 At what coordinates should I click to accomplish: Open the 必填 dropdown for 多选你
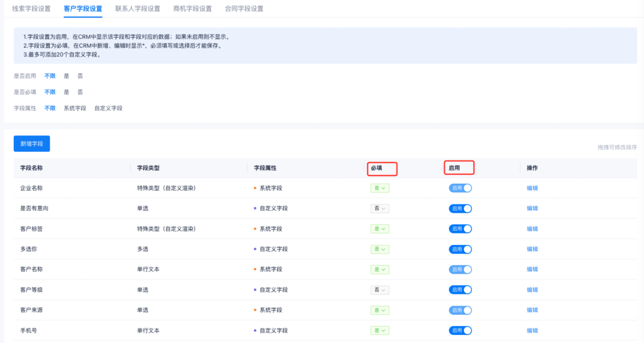(x=379, y=249)
